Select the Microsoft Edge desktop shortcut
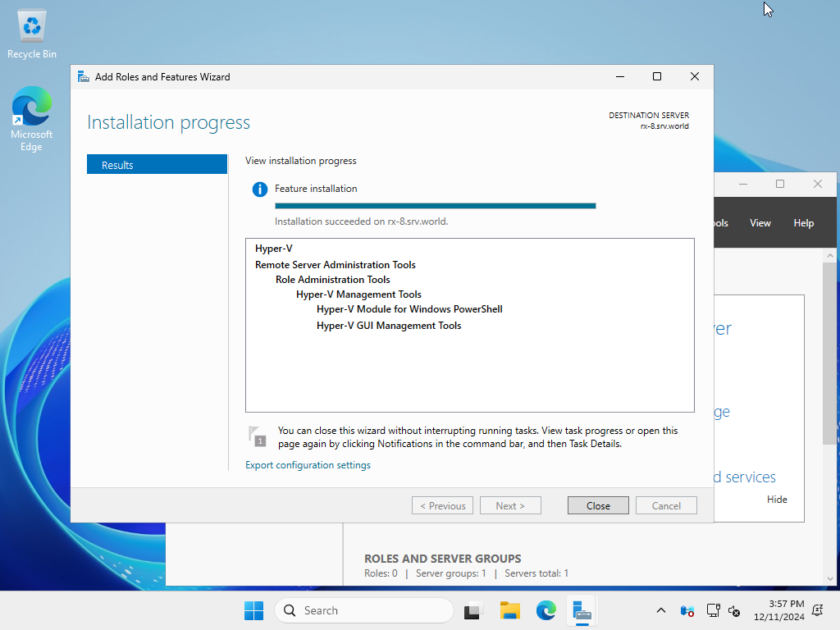 [32, 119]
